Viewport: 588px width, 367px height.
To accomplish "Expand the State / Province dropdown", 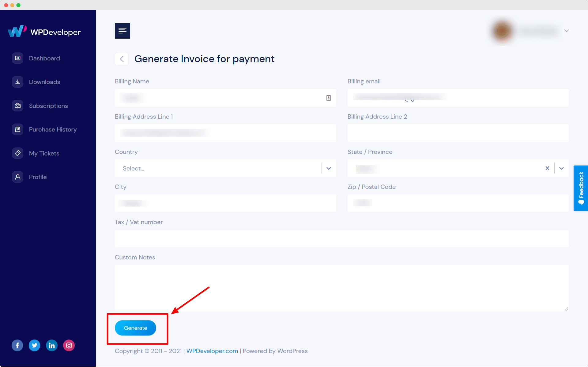I will coord(562,168).
